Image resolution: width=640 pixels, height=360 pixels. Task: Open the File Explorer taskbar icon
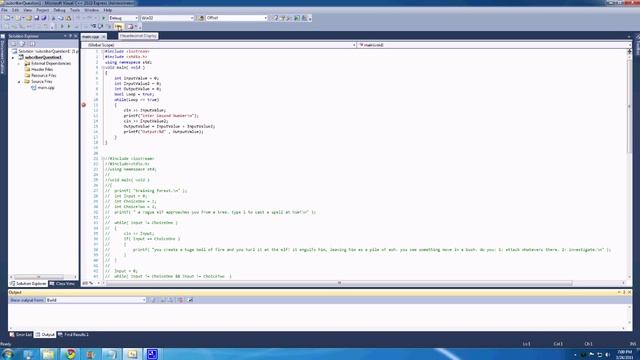point(48,354)
